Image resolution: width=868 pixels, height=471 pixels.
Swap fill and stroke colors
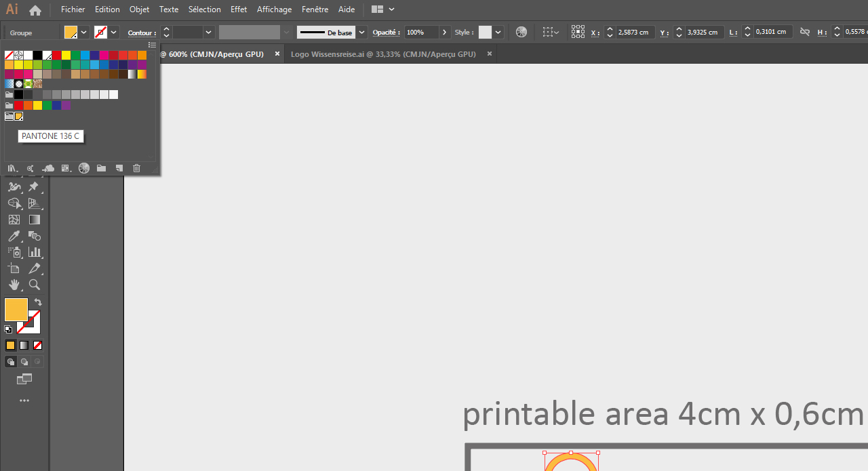(x=38, y=302)
